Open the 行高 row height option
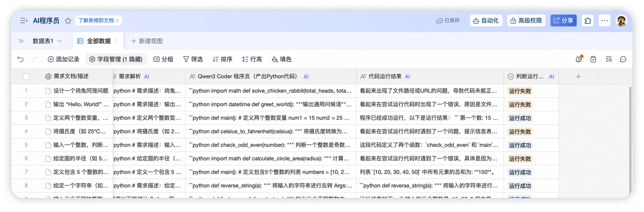 (x=252, y=59)
